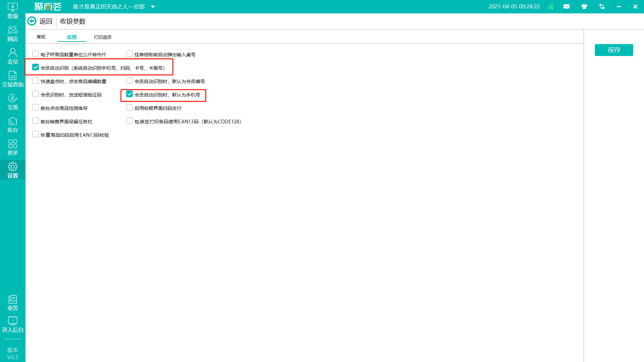Image resolution: width=644 pixels, height=362 pixels.
Task: Open the skin theme shirt icon
Action: [x=584, y=7]
